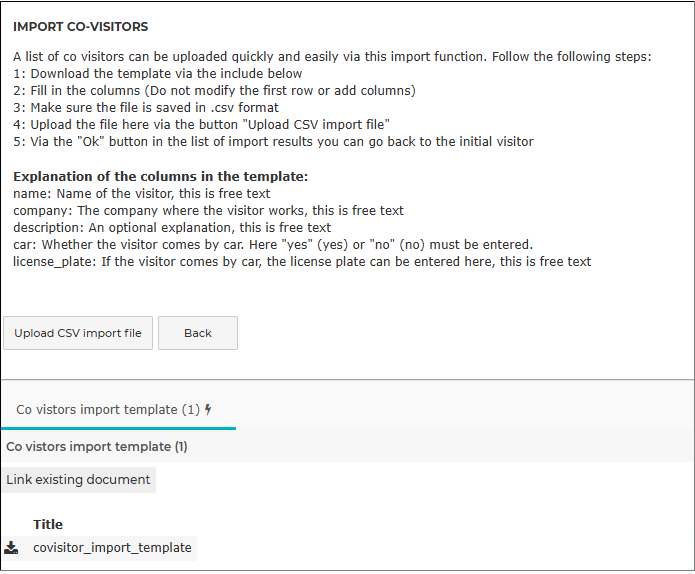Click step 3 text about .csv format
Image resolution: width=695 pixels, height=574 pixels.
[146, 108]
